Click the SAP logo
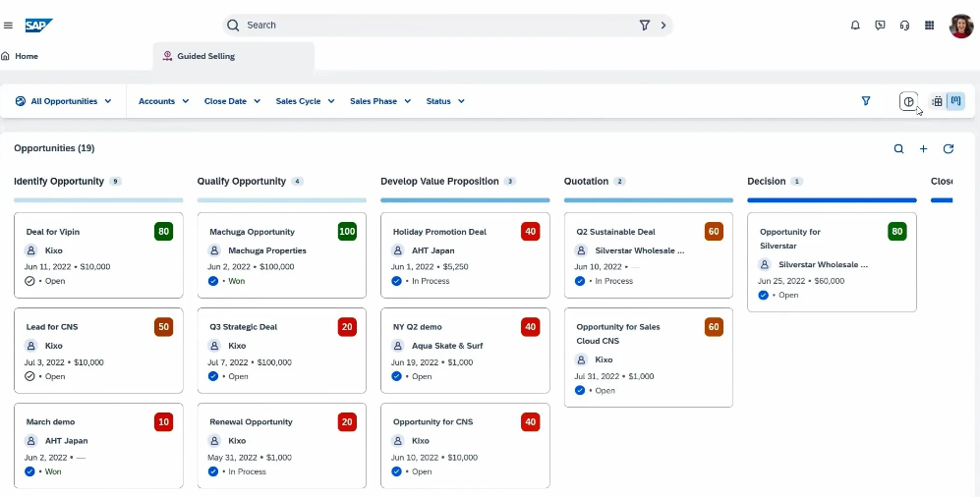Image resolution: width=980 pixels, height=497 pixels. pyautogui.click(x=38, y=26)
